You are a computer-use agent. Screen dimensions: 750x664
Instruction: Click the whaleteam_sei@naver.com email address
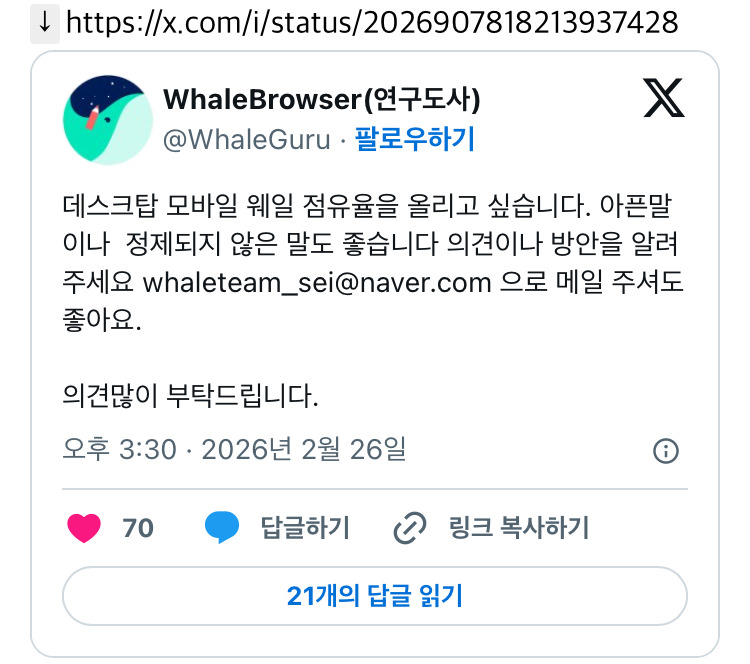click(x=317, y=282)
